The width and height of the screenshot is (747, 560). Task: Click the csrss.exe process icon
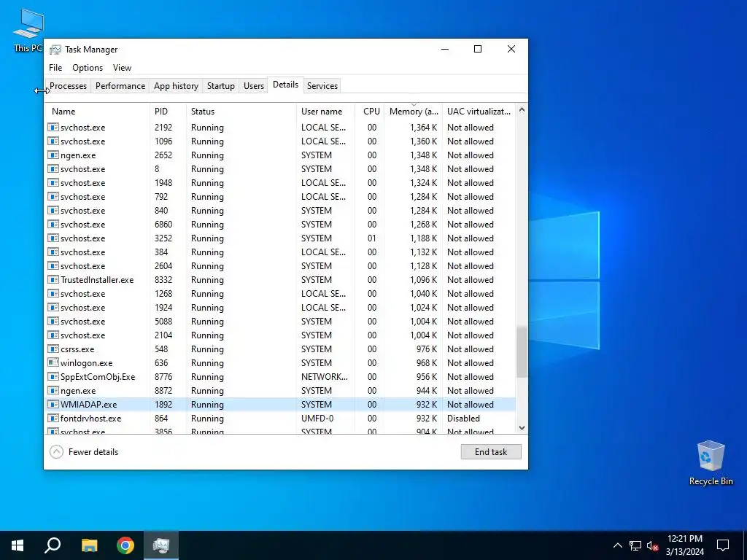pyautogui.click(x=53, y=349)
